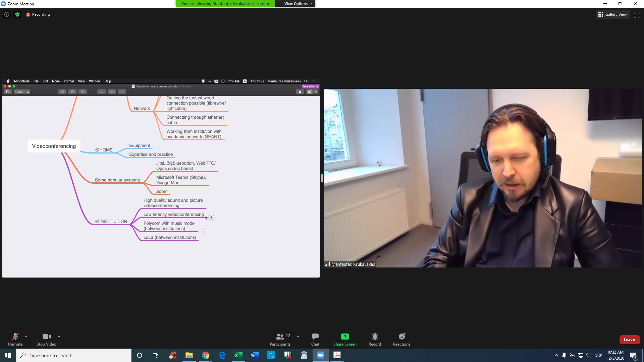Screen dimensions: 644x362
Task: Enter full screen mode in Zoom
Action: point(637,15)
